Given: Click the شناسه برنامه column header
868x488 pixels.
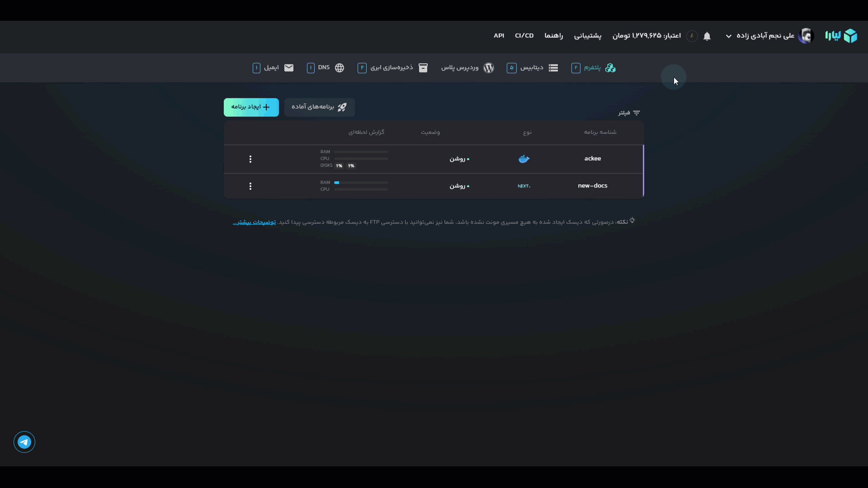Looking at the screenshot, I should [600, 132].
